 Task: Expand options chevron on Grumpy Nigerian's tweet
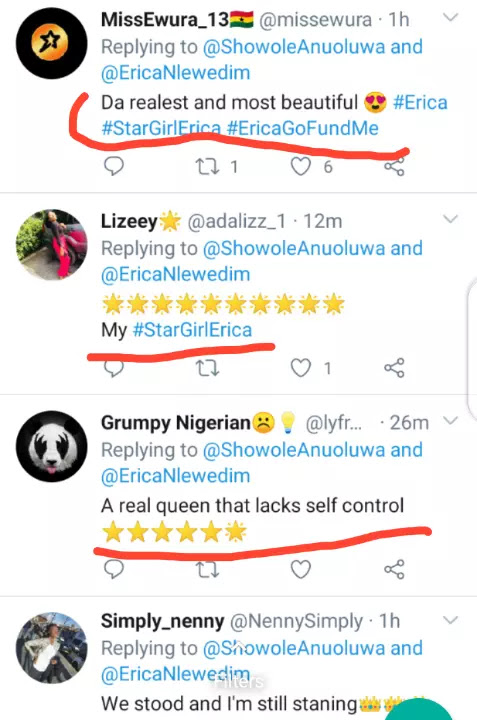451,421
